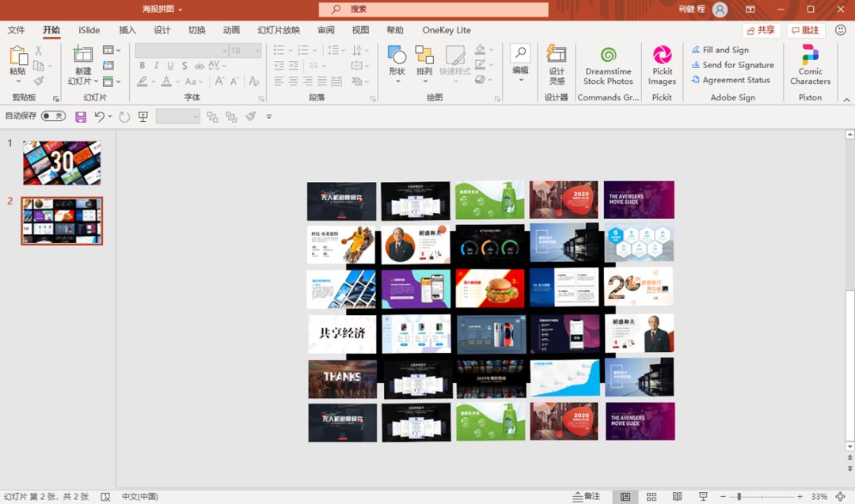Click Send for Signature
Viewport: 855px width, 504px height.
(732, 65)
